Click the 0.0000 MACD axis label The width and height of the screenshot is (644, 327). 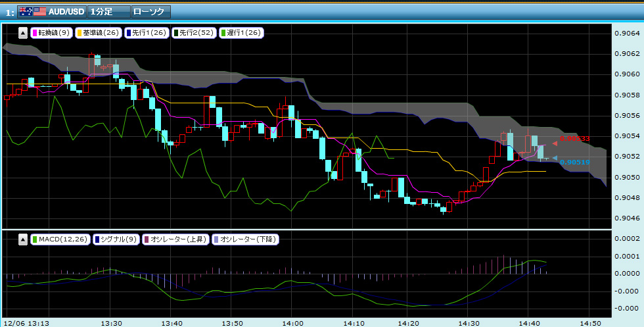coord(627,274)
